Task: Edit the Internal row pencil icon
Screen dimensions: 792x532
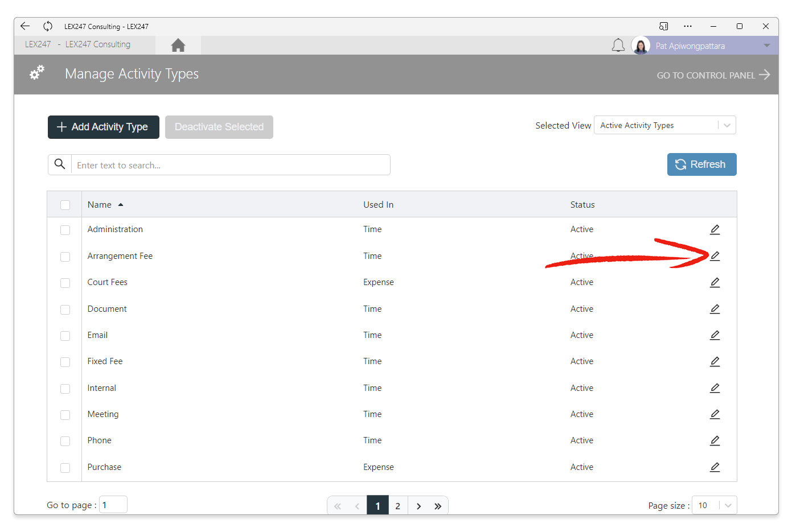Action: [x=715, y=388]
